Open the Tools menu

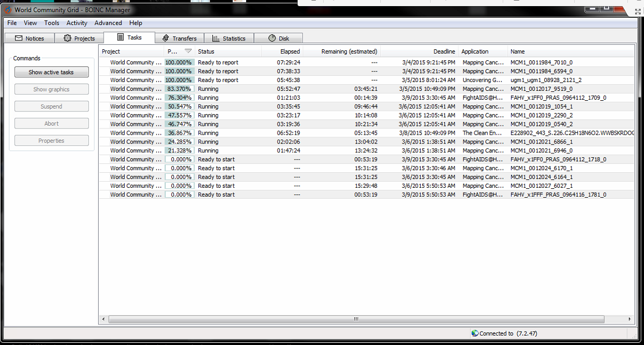pyautogui.click(x=52, y=23)
